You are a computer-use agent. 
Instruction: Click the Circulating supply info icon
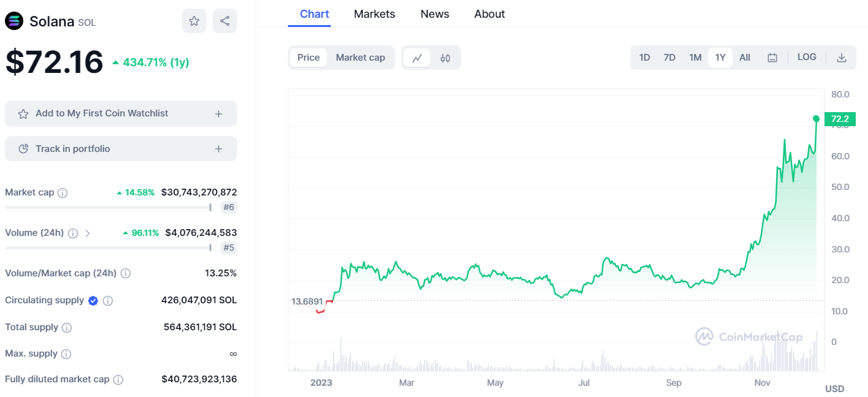tap(108, 300)
